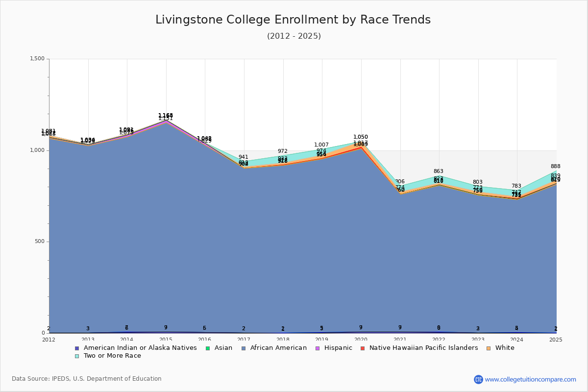Toggle Native Hawaiian Pacific Islanders legend label
This screenshot has width=588, height=392.
point(424,348)
